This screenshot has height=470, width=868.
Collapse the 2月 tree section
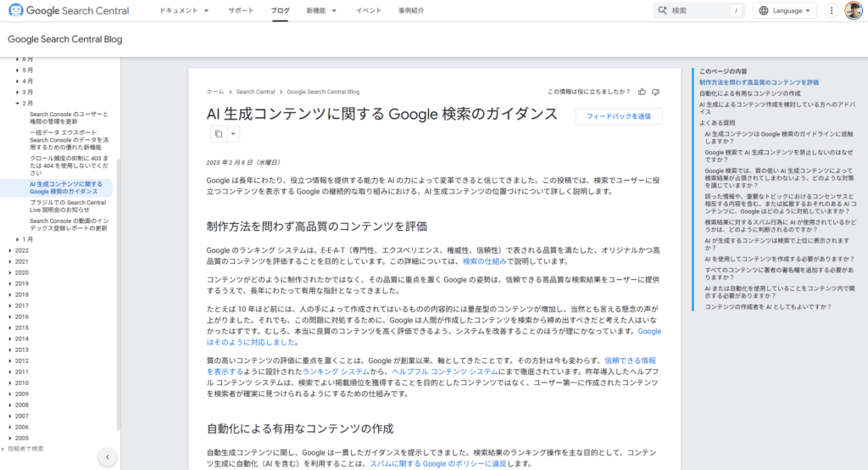click(x=17, y=104)
